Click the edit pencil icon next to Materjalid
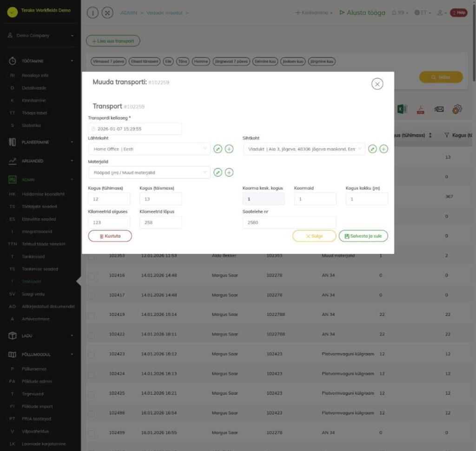The height and width of the screenshot is (451, 476). click(218, 172)
